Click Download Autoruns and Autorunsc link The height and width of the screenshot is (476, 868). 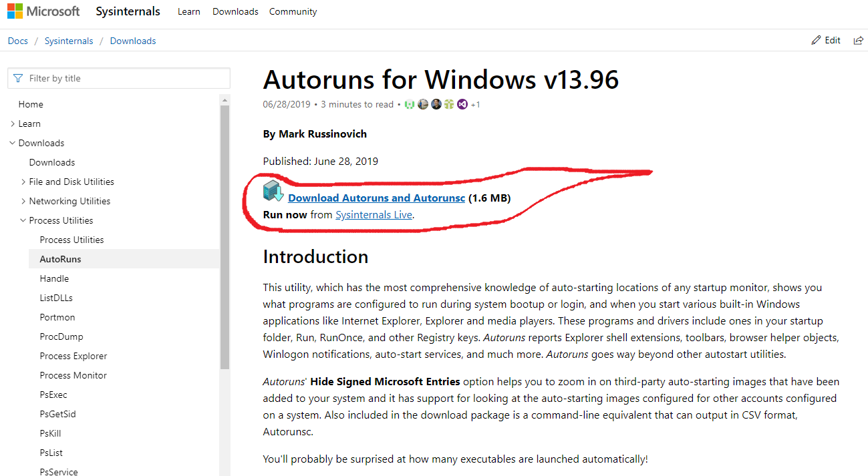(377, 198)
